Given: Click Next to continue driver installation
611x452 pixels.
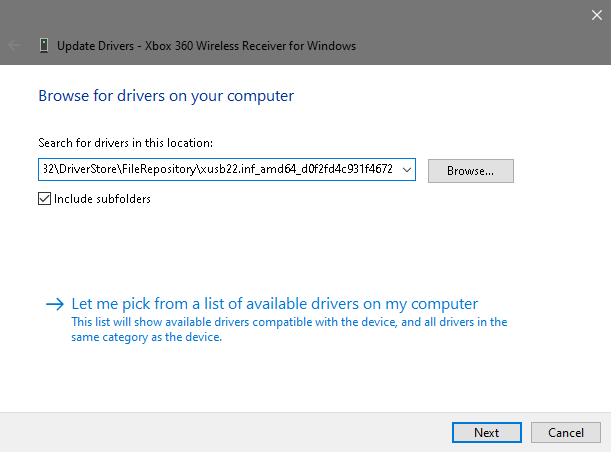Looking at the screenshot, I should [487, 433].
